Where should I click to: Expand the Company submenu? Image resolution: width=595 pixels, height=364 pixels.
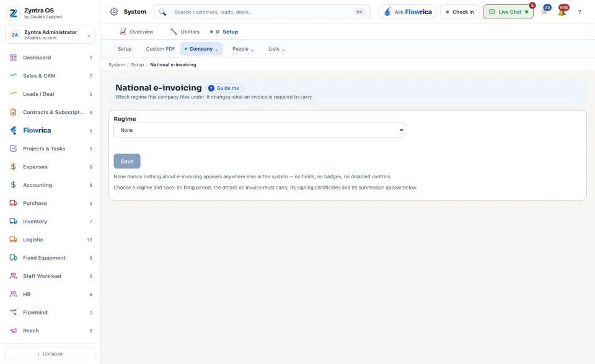point(201,49)
